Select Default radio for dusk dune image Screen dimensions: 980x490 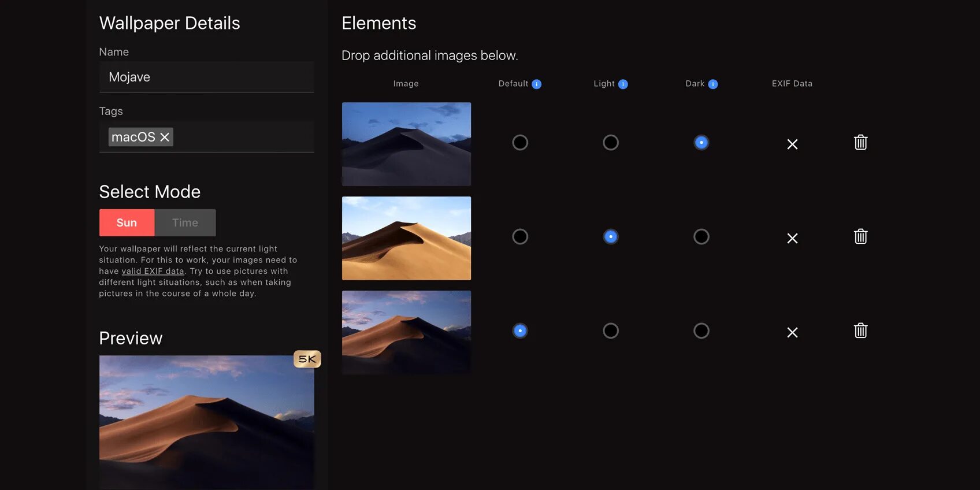click(520, 331)
